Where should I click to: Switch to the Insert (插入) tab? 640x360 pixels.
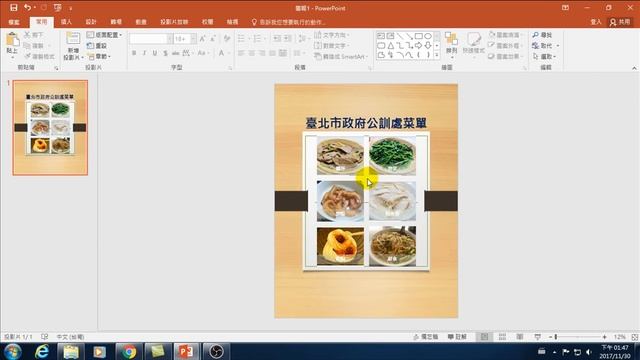pos(66,22)
